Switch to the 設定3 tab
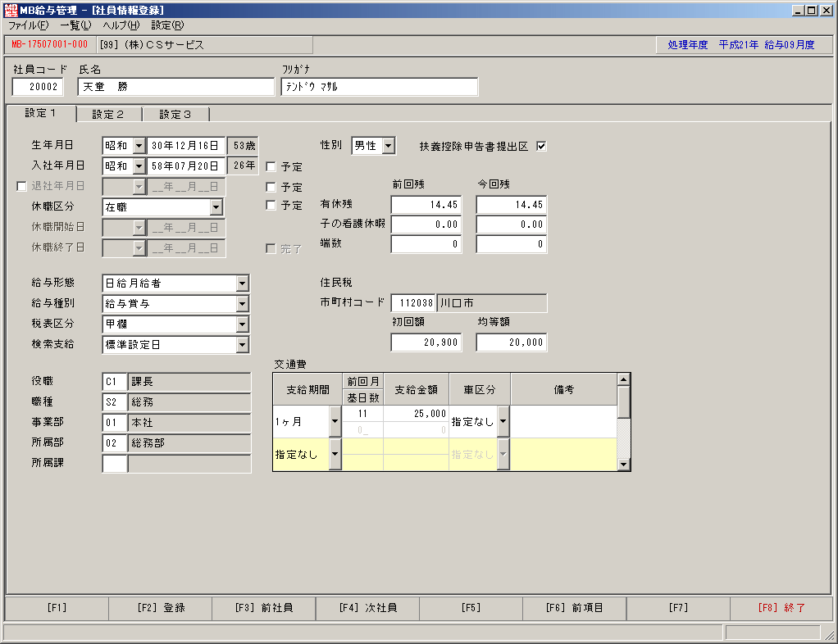Viewport: 838px width, 644px height. tap(175, 114)
